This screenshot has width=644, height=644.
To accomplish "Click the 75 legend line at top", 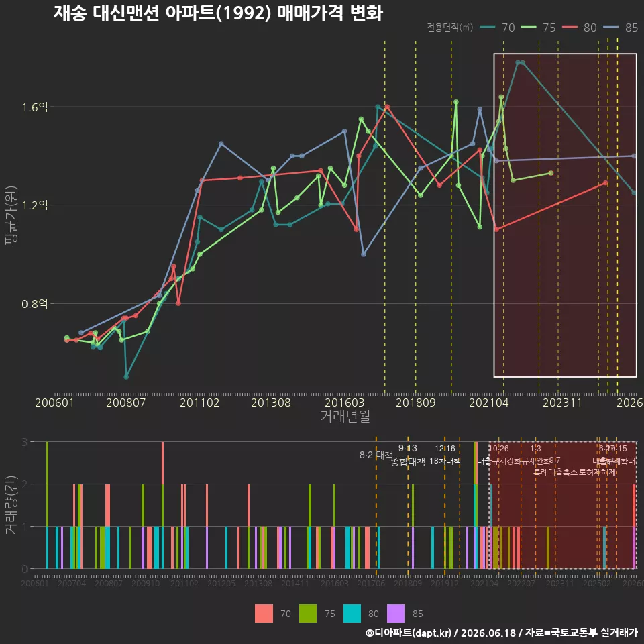I will pyautogui.click(x=529, y=27).
